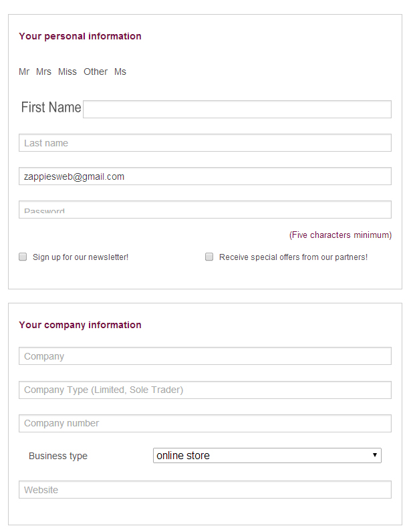Click the "Receive special offers" label text
Screen dimensions: 405x532
(293, 257)
